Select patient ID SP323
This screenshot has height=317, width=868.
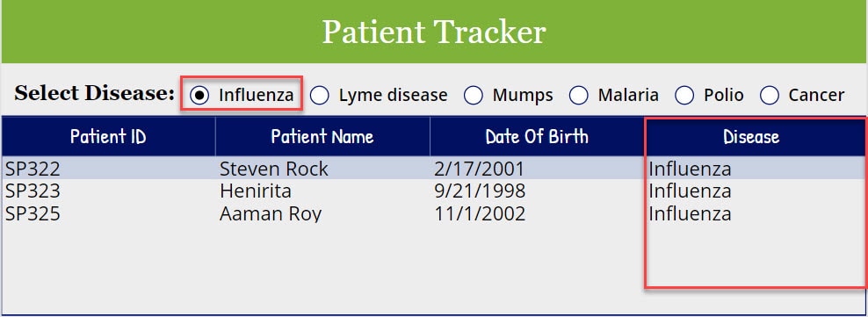pos(33,191)
